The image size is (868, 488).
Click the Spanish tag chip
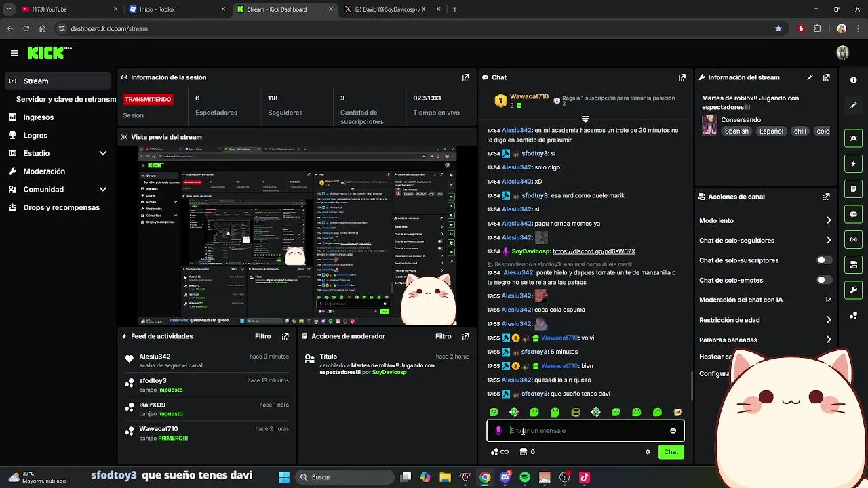point(736,131)
